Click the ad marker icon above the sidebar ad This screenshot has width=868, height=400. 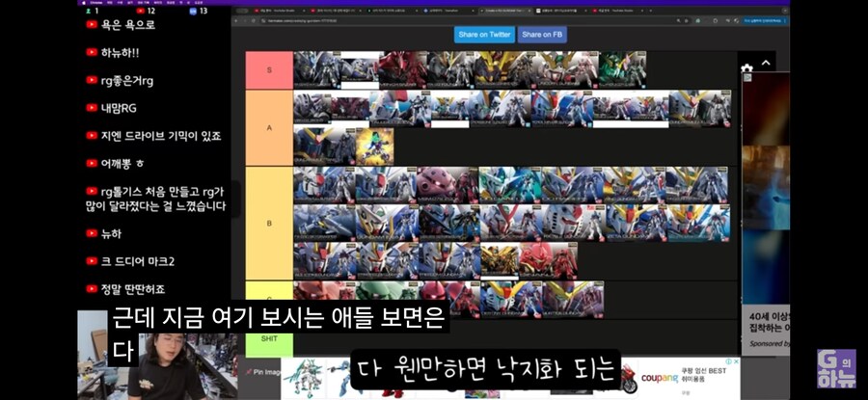click(x=746, y=77)
